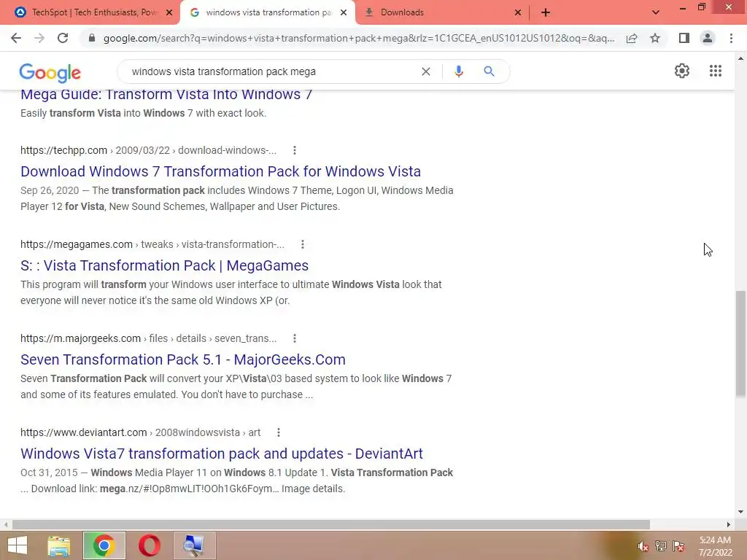The width and height of the screenshot is (747, 560).
Task: Click the address bar URL
Action: click(x=359, y=38)
